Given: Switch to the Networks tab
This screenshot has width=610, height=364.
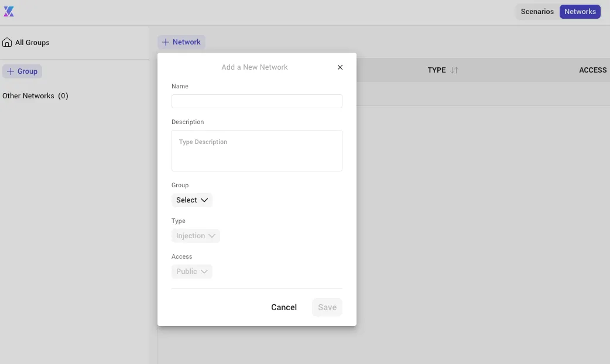Looking at the screenshot, I should (580, 12).
